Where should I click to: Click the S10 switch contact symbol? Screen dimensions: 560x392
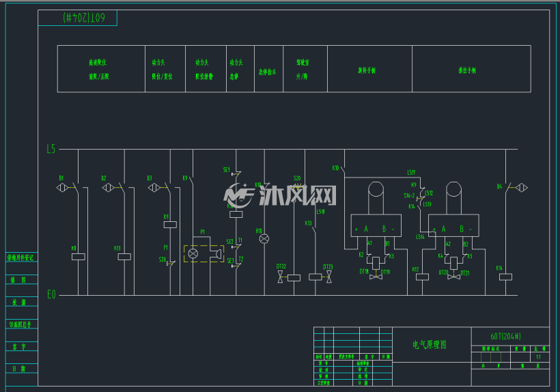(170, 264)
